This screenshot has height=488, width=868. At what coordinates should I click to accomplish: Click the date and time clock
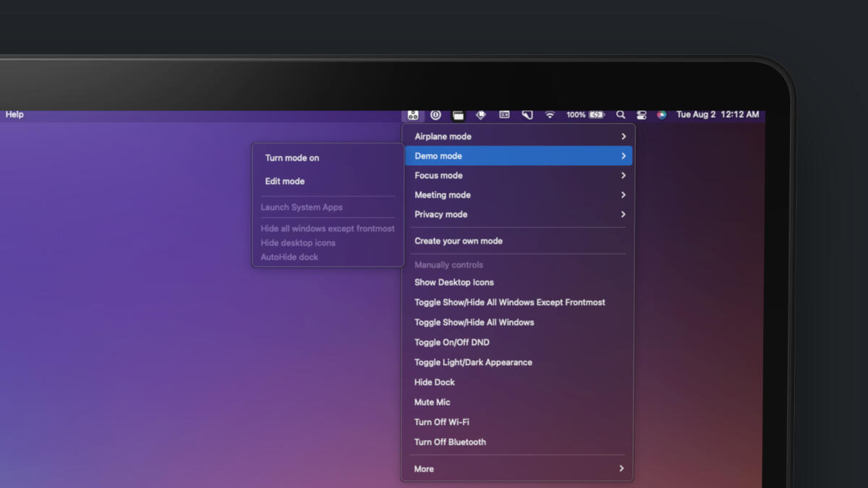point(717,115)
